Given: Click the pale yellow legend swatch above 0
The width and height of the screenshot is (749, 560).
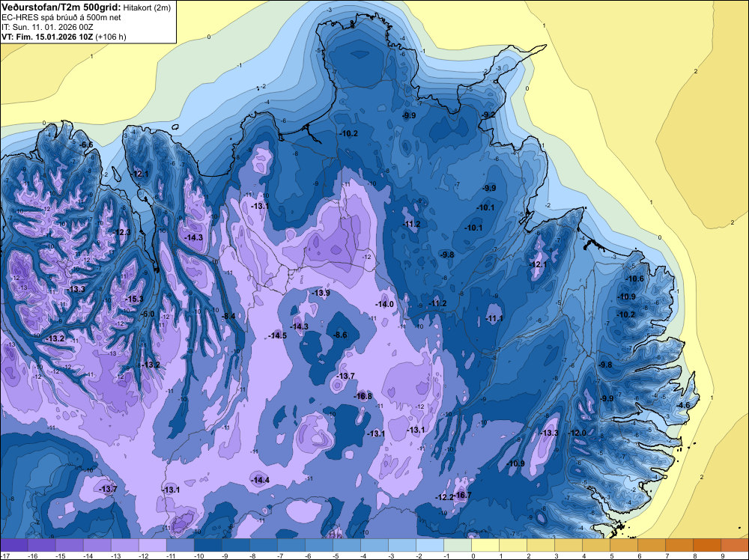Looking at the screenshot, I should click(485, 545).
